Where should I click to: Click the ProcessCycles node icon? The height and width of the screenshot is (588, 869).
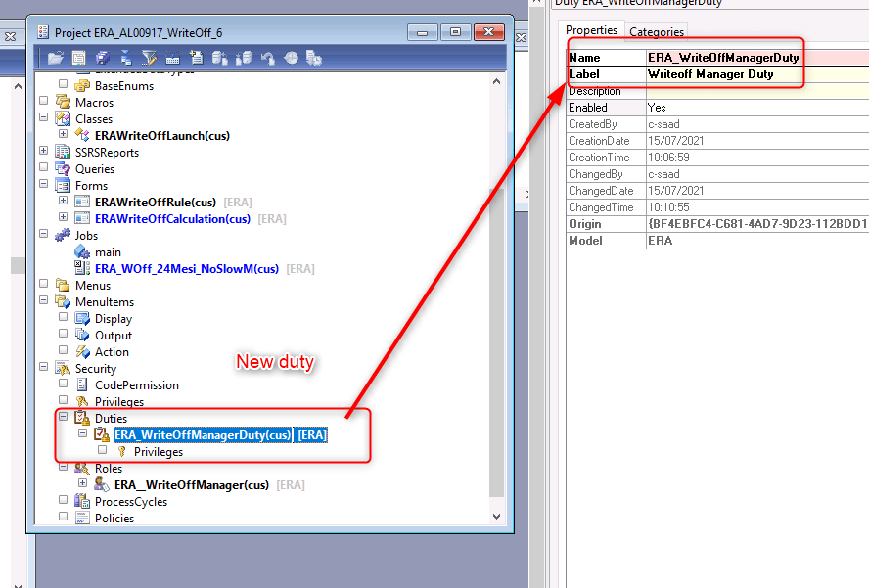(x=83, y=502)
